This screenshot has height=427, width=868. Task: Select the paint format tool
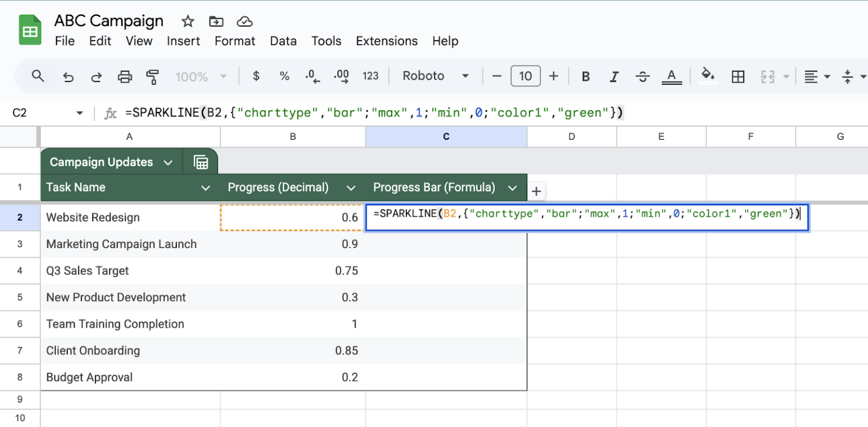pyautogui.click(x=153, y=76)
